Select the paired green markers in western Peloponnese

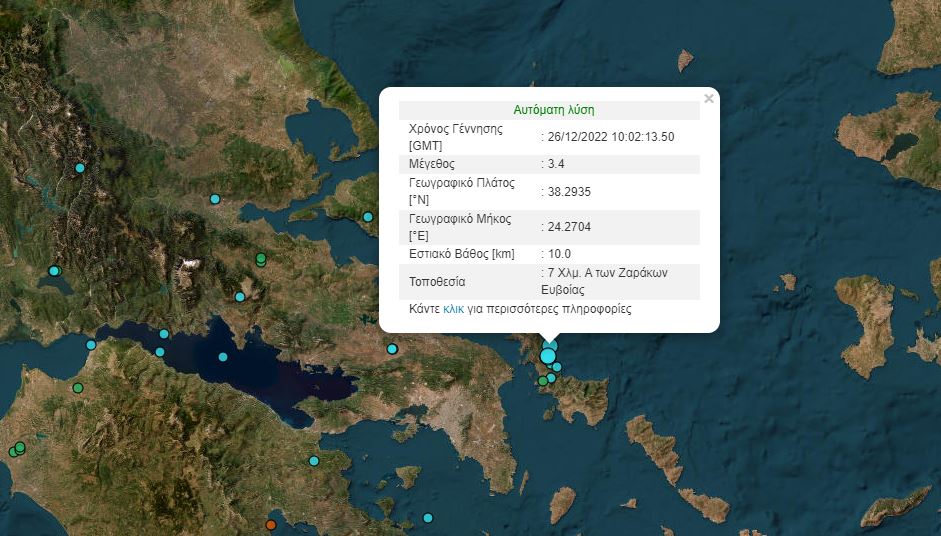click(x=17, y=449)
